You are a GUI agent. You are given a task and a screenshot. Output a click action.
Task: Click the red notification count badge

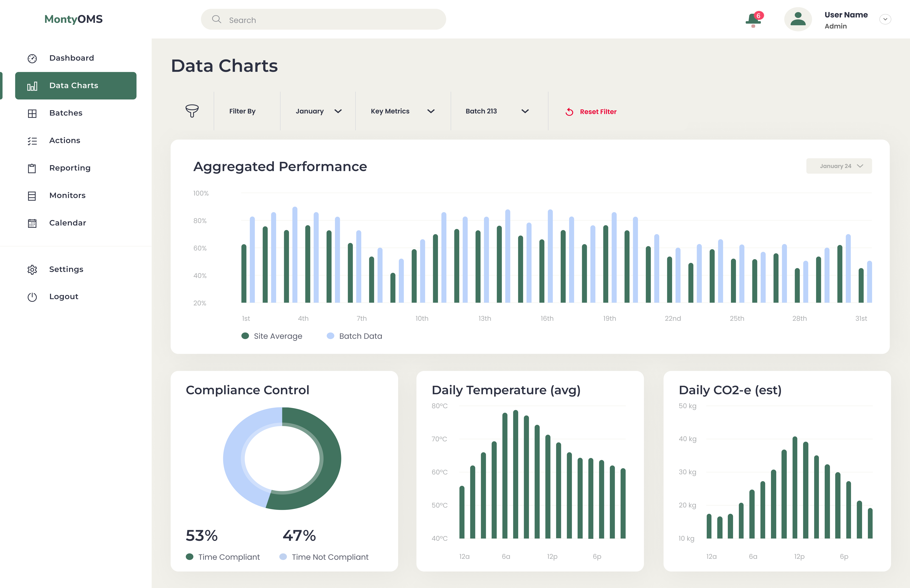pyautogui.click(x=759, y=16)
